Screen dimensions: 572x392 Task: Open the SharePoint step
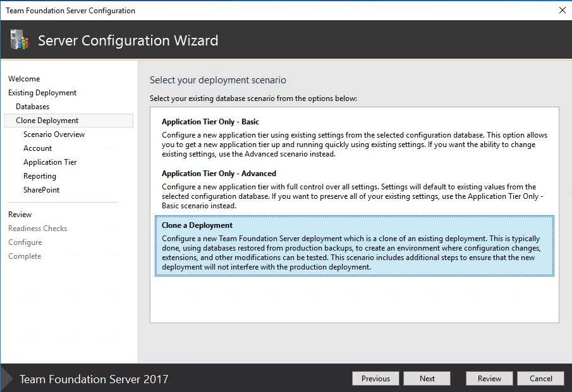click(41, 190)
